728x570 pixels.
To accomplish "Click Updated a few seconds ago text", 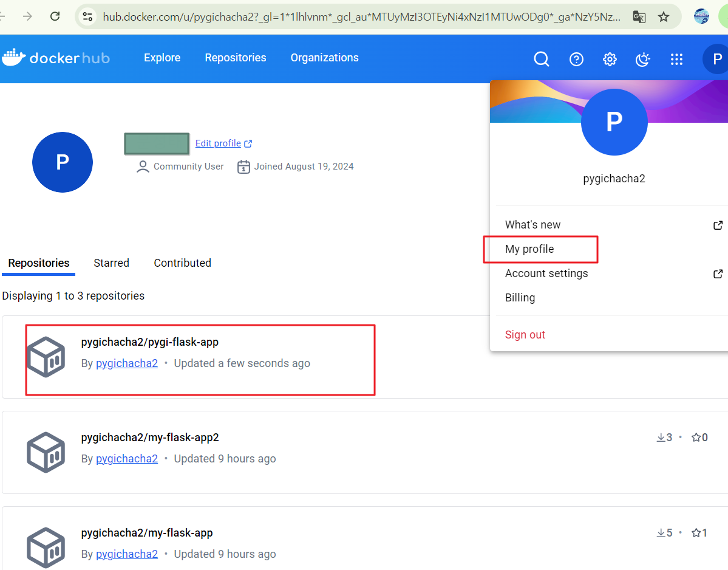I will click(242, 363).
